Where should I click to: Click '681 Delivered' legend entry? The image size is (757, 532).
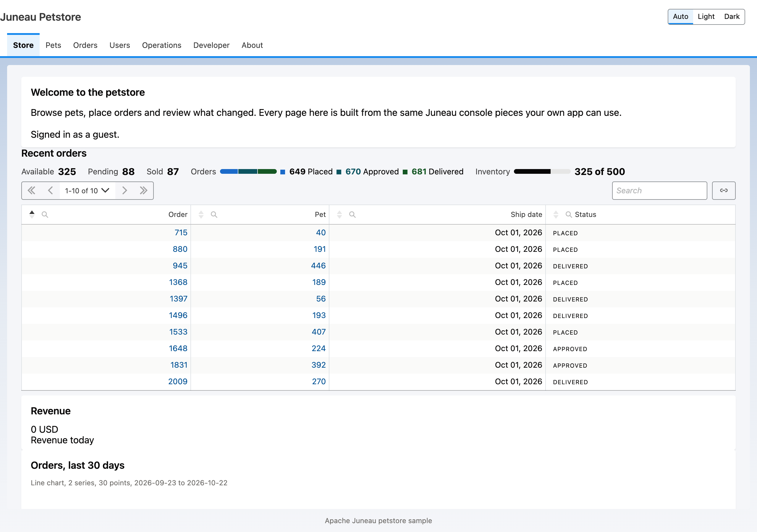coord(433,172)
